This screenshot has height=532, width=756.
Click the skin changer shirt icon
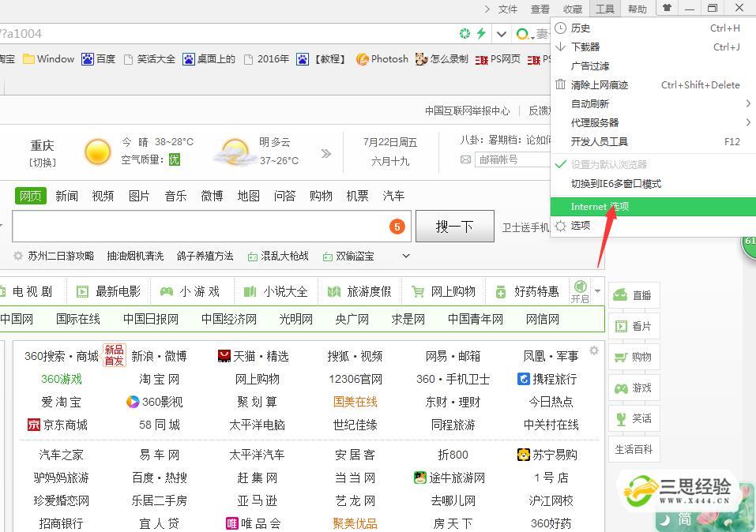point(668,9)
